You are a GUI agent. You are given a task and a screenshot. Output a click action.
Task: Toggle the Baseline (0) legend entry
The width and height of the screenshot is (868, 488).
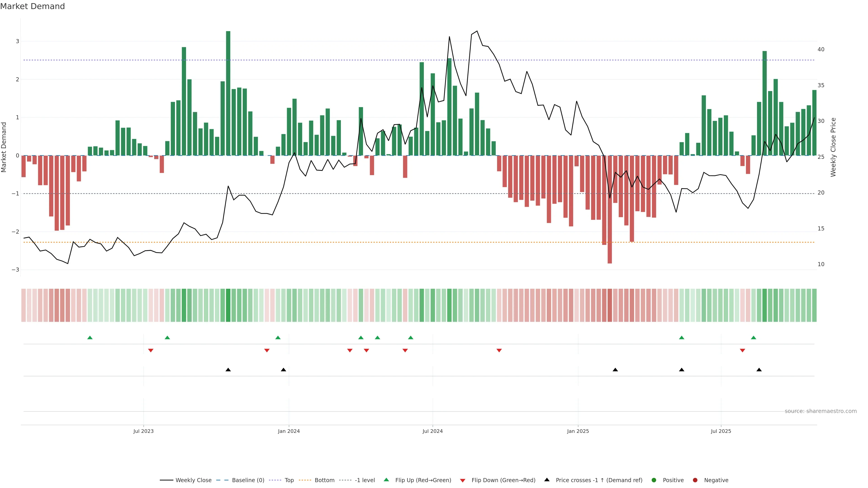(248, 480)
